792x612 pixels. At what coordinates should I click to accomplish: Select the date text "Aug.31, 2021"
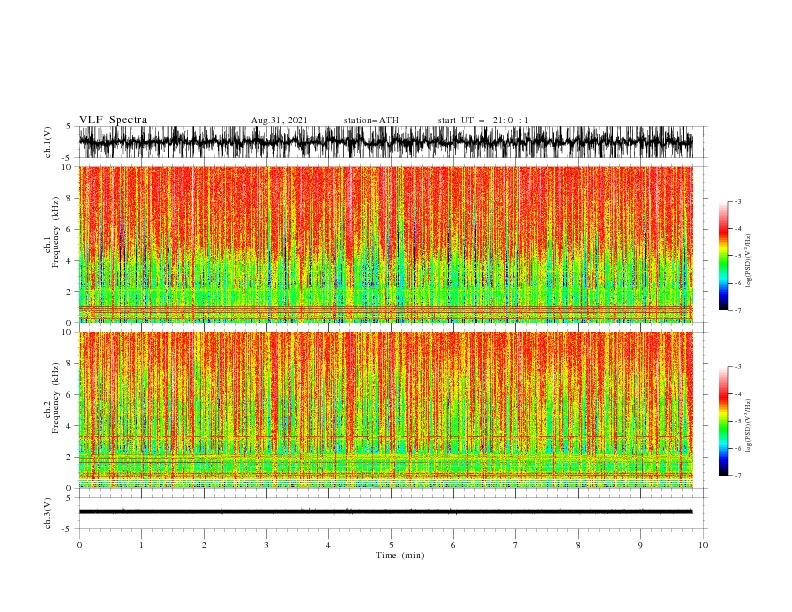click(279, 120)
